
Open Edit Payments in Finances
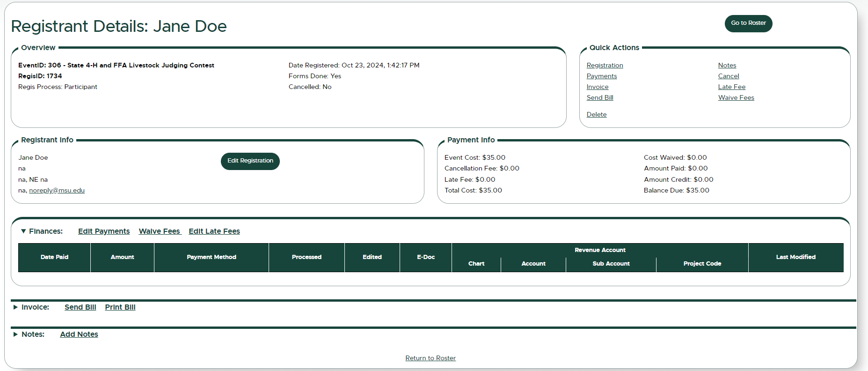tap(104, 231)
